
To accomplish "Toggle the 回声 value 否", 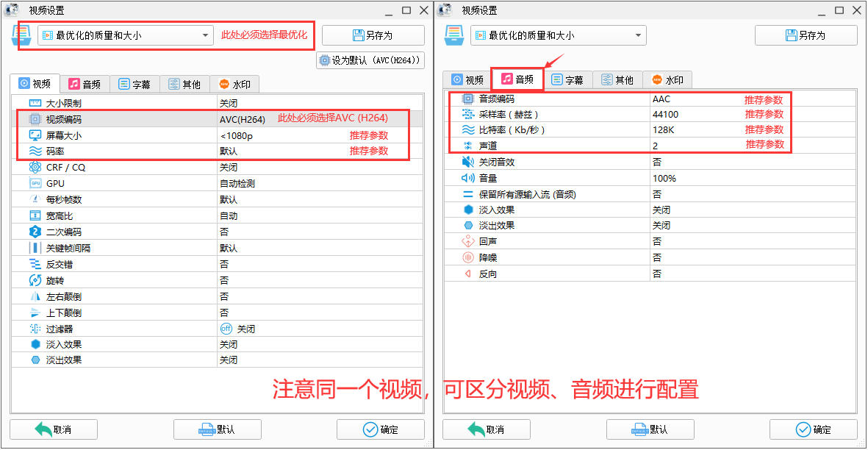I will 657,241.
